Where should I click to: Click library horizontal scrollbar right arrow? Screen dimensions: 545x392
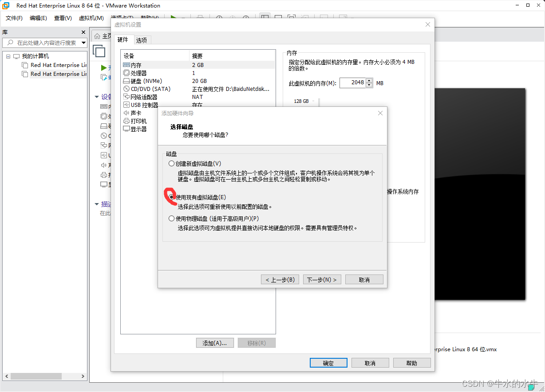tap(83, 376)
